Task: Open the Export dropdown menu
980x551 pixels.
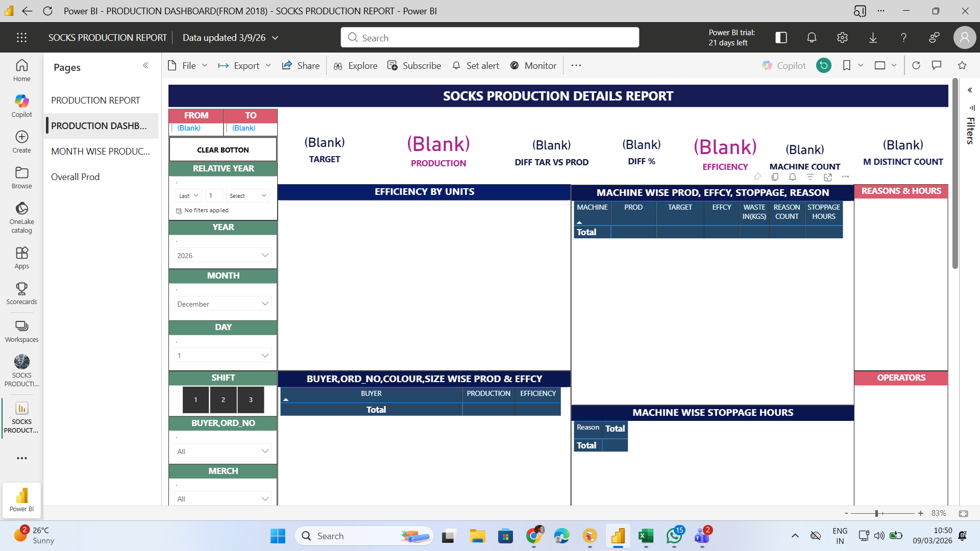Action: [x=244, y=65]
